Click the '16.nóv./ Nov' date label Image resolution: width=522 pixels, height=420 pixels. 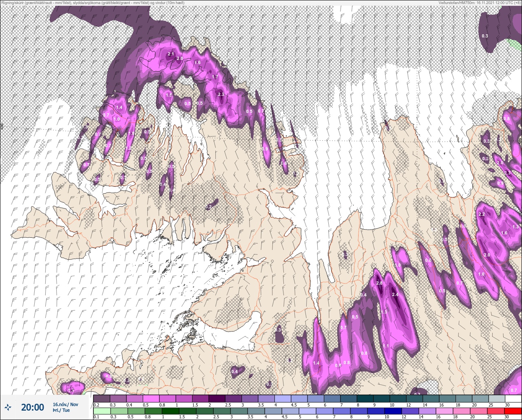point(65,405)
